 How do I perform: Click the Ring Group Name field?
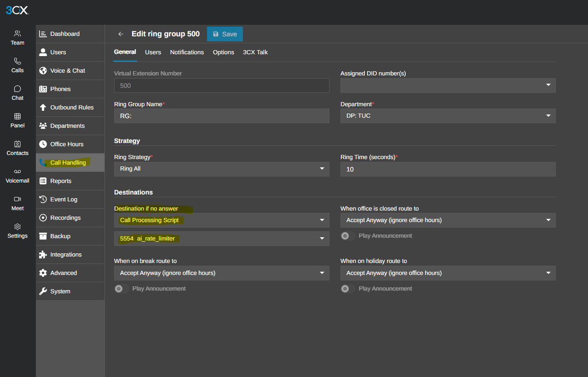click(221, 116)
